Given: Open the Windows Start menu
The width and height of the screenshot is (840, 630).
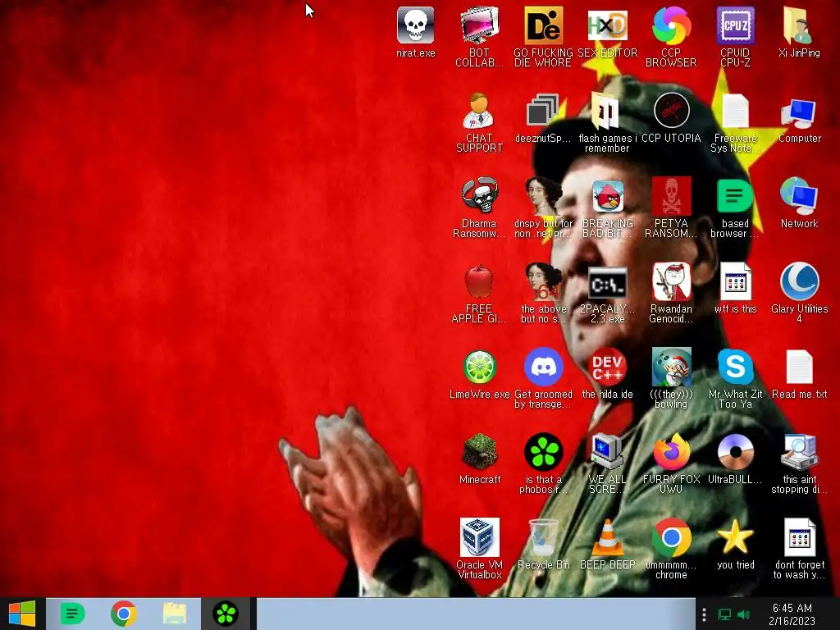Looking at the screenshot, I should tap(22, 614).
